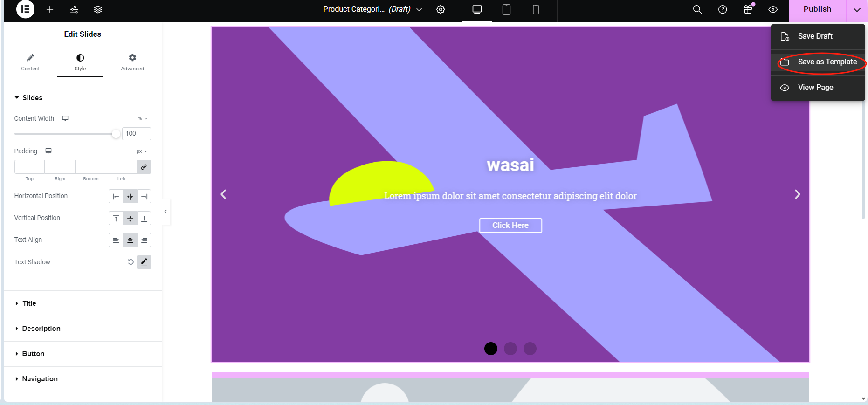Set Vertical Position to bottom
Viewport: 868px width, 405px height.
click(144, 219)
